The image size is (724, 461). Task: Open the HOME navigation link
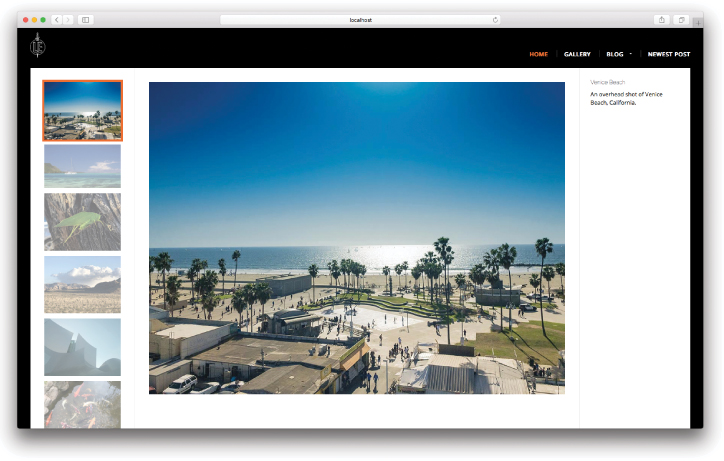538,54
